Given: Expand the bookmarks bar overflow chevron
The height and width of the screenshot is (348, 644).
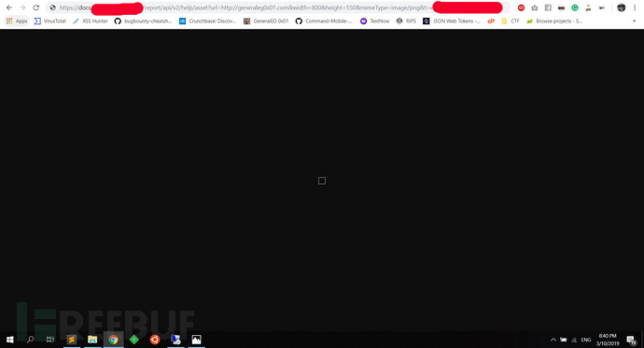Looking at the screenshot, I should coord(634,21).
